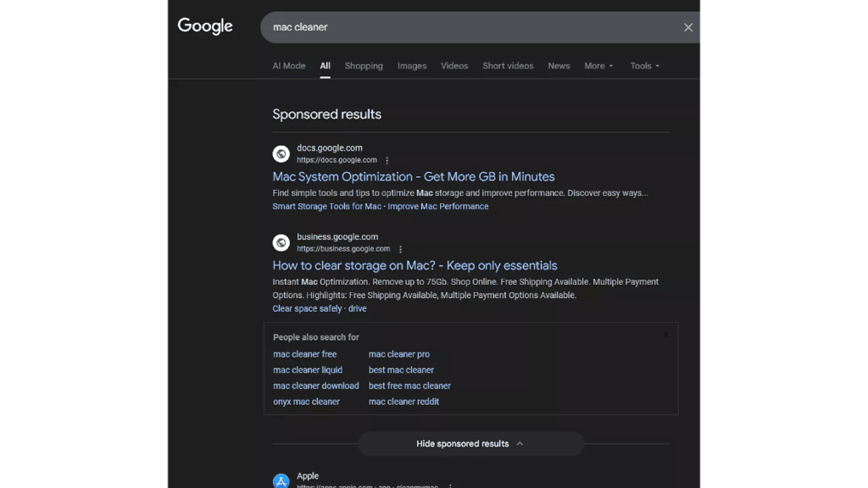Click the business.google.com site name
The image size is (868, 488).
point(337,236)
